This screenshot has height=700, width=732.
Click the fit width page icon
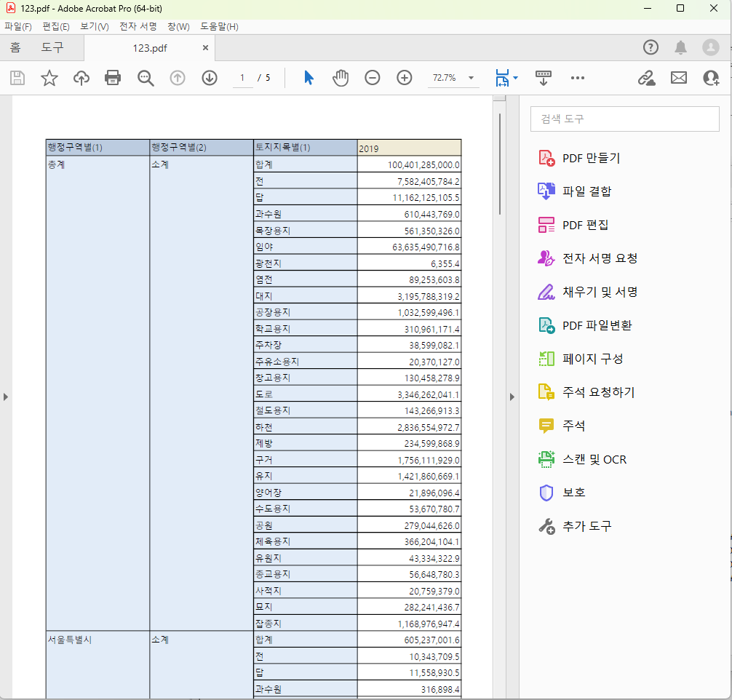click(x=502, y=78)
